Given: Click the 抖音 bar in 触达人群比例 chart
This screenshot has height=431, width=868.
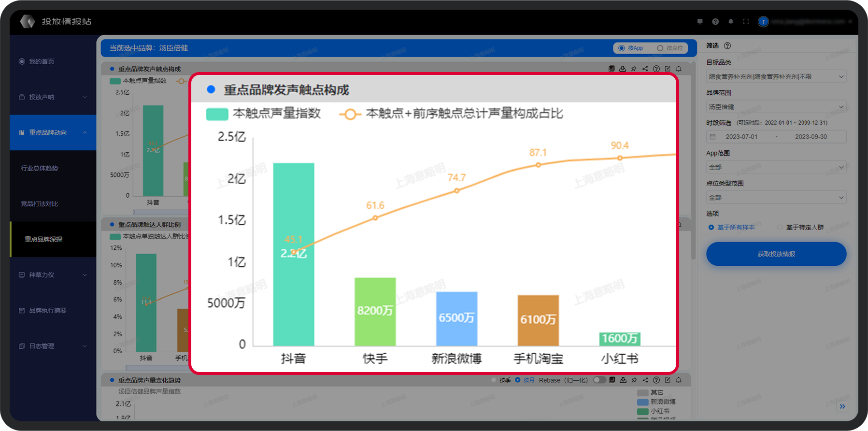Looking at the screenshot, I should tap(146, 302).
